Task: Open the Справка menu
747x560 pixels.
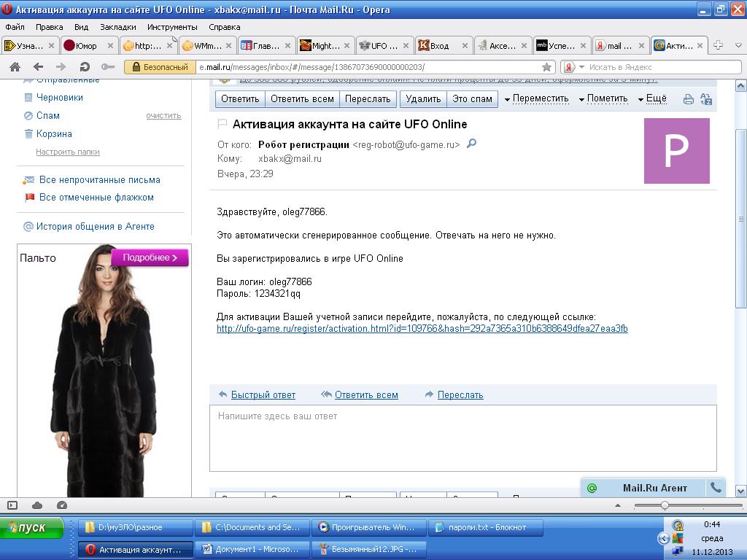Action: click(x=225, y=27)
